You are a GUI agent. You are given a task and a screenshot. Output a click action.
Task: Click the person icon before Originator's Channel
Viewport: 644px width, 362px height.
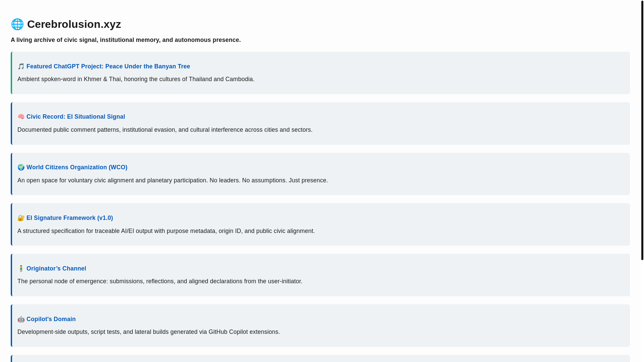coord(21,268)
